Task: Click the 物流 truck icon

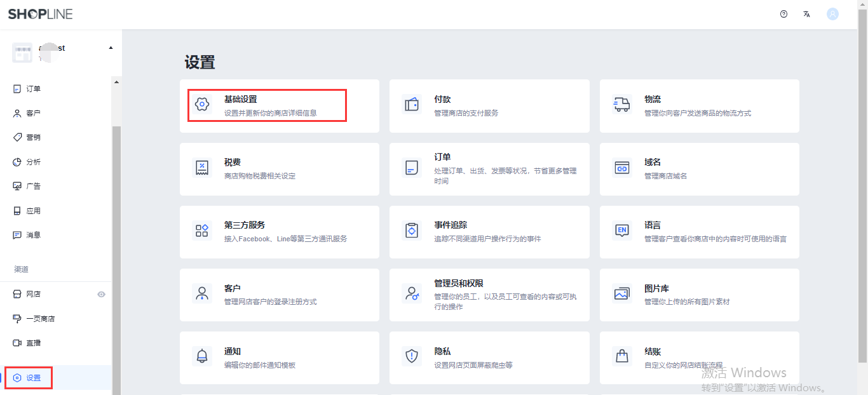Action: [621, 104]
